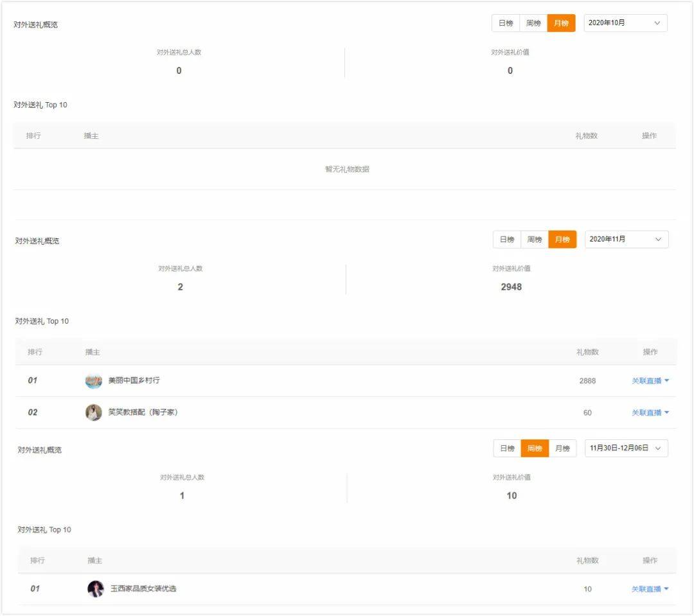
Task: Click the streamer name 玉西家品质女装优选
Action: (143, 588)
